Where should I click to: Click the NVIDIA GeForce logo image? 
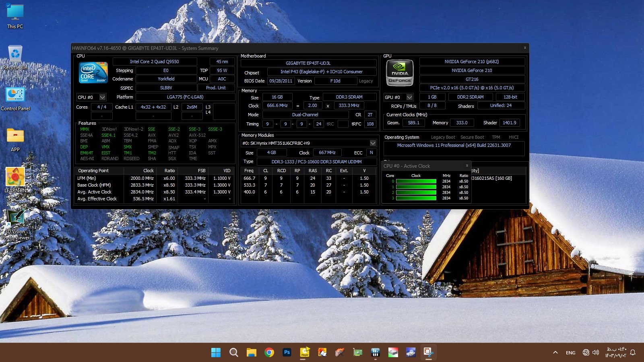point(400,73)
